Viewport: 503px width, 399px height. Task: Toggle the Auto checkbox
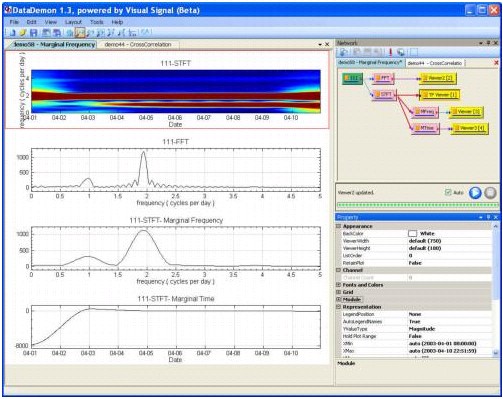point(448,192)
